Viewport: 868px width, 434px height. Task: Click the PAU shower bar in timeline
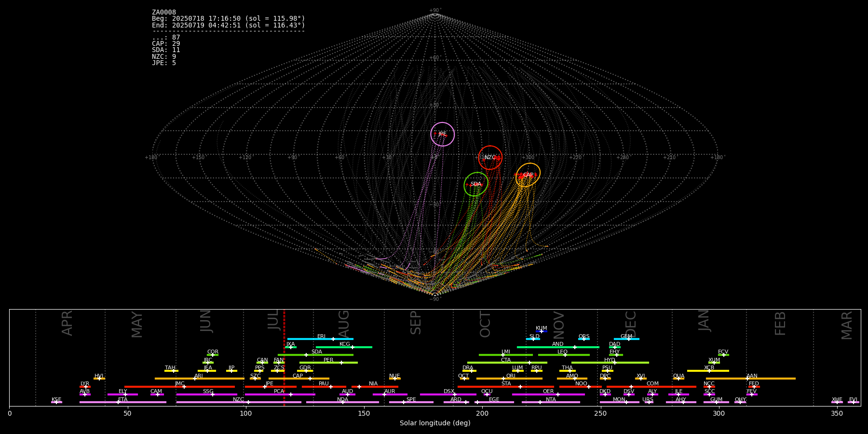[324, 387]
